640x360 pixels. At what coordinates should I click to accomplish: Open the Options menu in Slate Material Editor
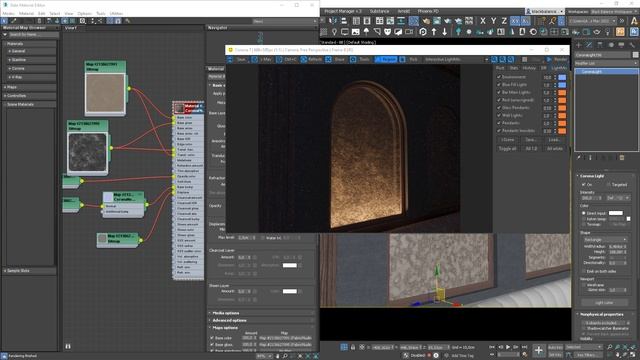(84, 13)
